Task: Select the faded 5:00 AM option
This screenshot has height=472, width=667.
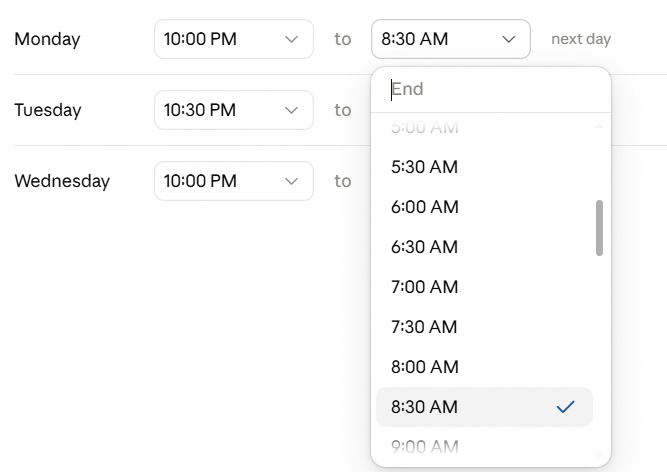Action: coord(485,128)
